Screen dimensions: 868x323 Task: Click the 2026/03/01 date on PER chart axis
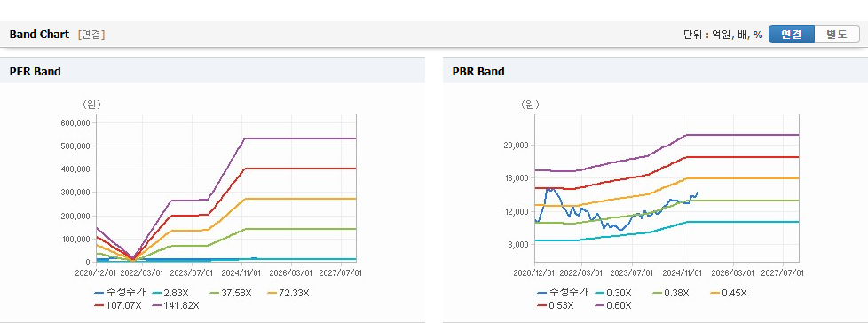pos(292,272)
